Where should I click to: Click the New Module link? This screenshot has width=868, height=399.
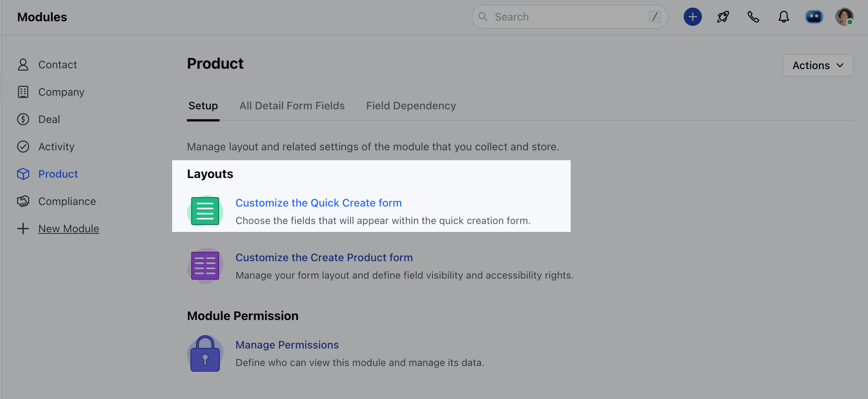coord(69,228)
